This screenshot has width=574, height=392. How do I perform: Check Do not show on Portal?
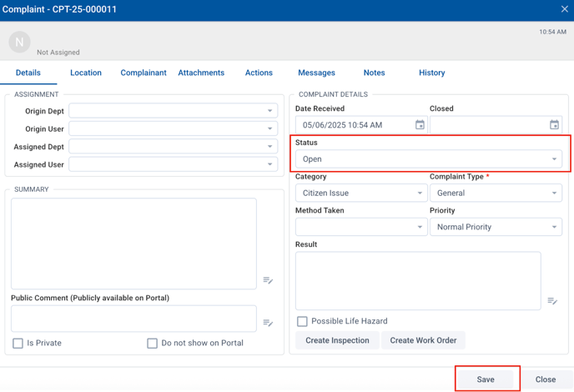(x=152, y=343)
